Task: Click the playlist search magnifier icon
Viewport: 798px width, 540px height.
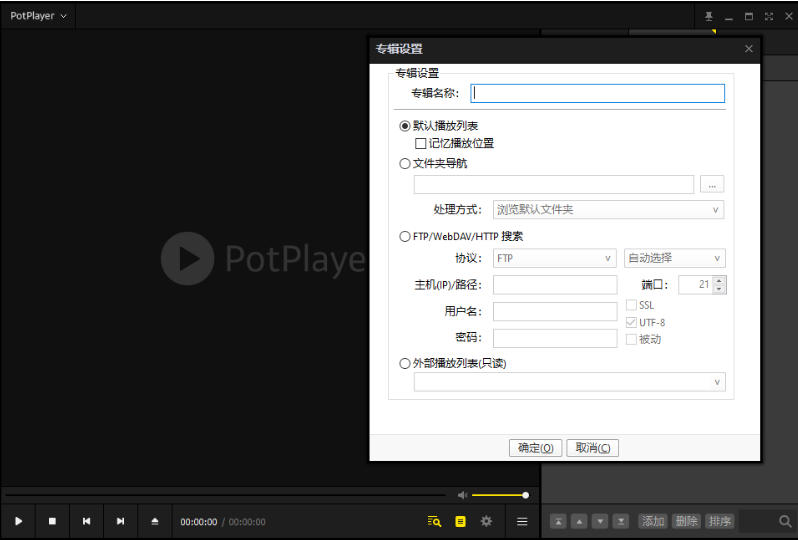Action: [785, 521]
